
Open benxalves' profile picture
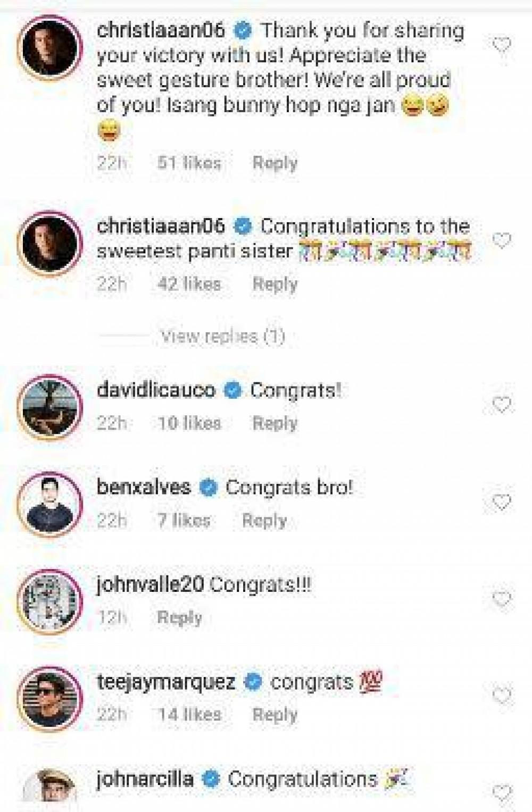[x=50, y=504]
